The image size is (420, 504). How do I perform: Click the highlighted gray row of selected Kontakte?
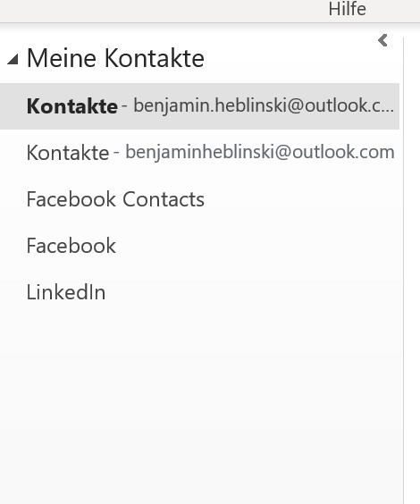(199, 106)
